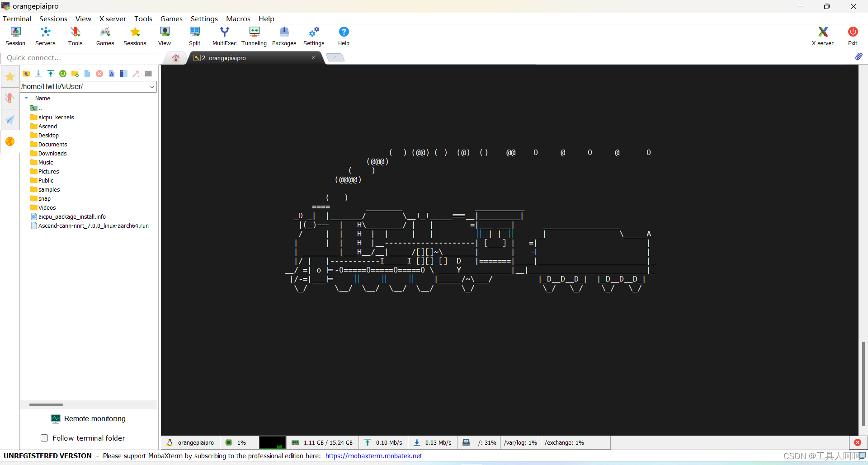Open the Settings gear toolbar button
Screen dimensions: 868x465
pos(314,36)
